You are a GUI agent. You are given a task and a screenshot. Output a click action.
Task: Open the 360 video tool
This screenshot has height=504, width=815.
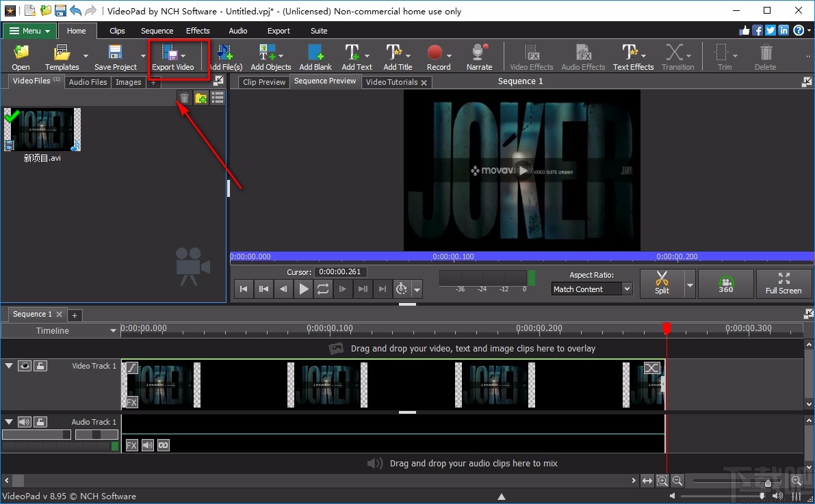pyautogui.click(x=725, y=283)
